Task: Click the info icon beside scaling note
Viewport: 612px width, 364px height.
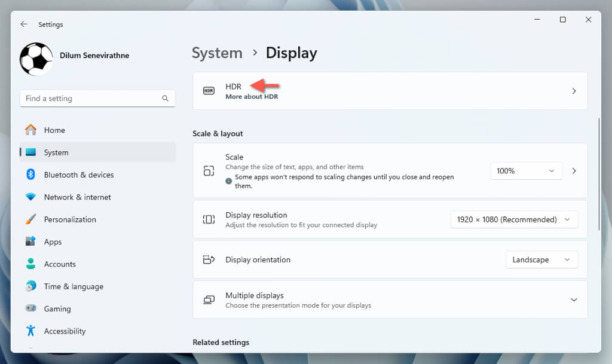Action: (x=229, y=181)
